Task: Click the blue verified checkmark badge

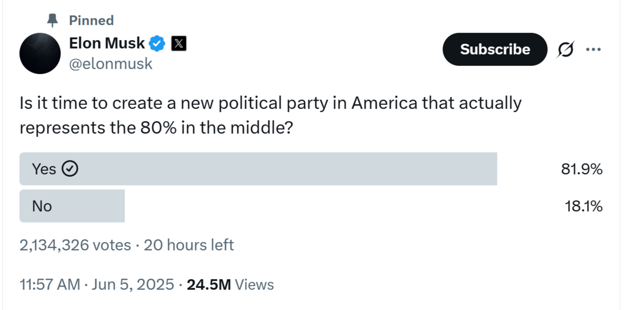Action: click(158, 44)
